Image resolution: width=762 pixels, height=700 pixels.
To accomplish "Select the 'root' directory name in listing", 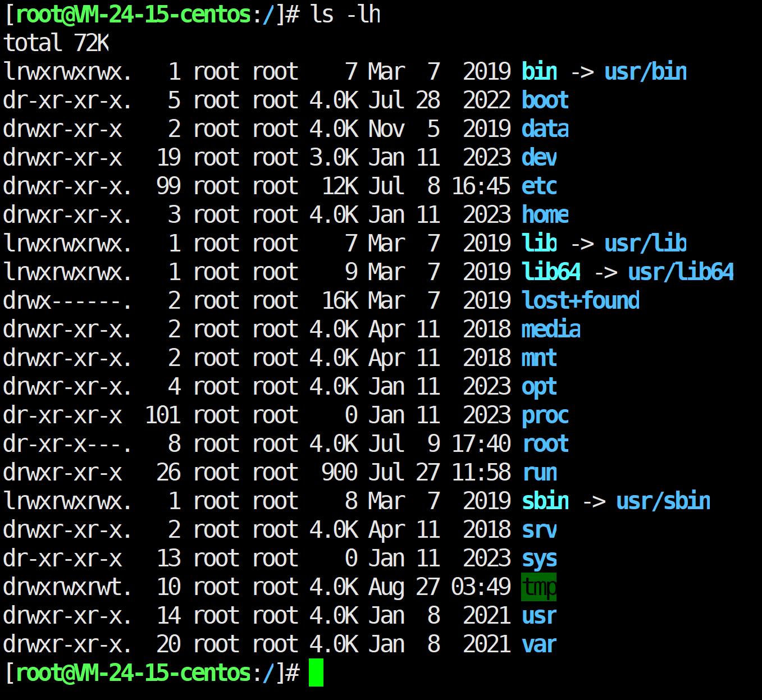I will [545, 443].
